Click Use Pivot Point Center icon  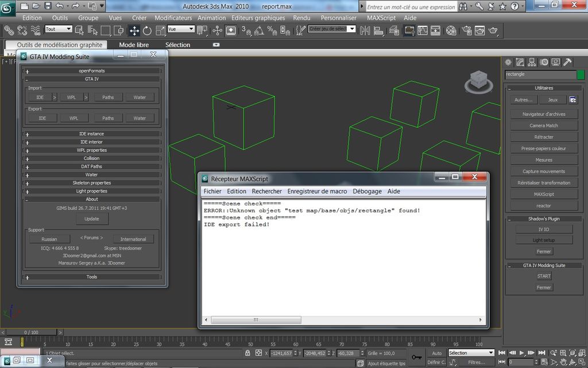[x=202, y=30]
